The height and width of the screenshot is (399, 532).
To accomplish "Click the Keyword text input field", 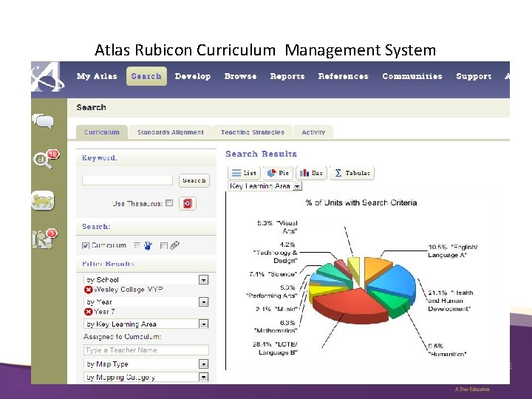I will click(x=127, y=180).
